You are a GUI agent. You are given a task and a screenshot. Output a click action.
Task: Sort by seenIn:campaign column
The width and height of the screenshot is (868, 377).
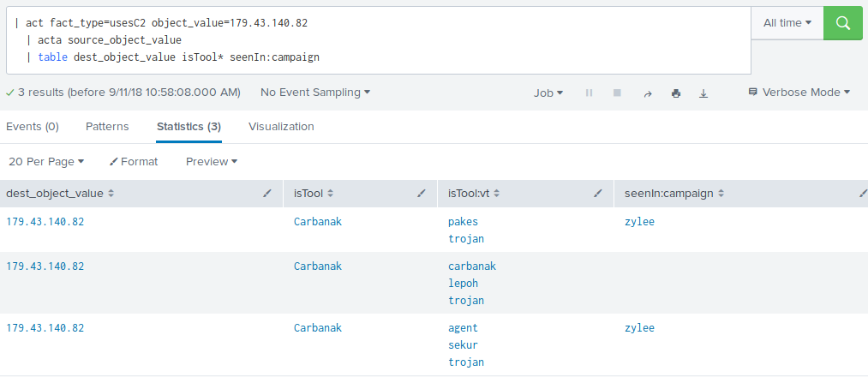[x=673, y=194]
